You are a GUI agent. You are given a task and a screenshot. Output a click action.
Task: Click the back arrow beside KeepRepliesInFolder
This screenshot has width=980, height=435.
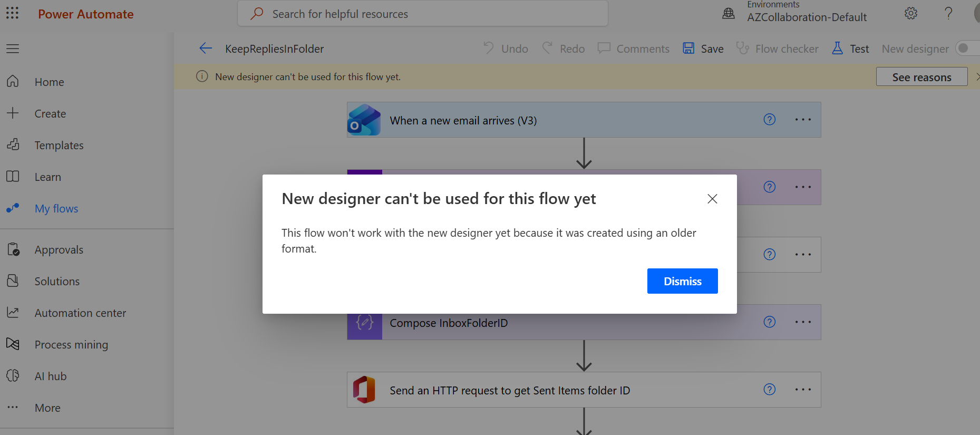pos(206,49)
